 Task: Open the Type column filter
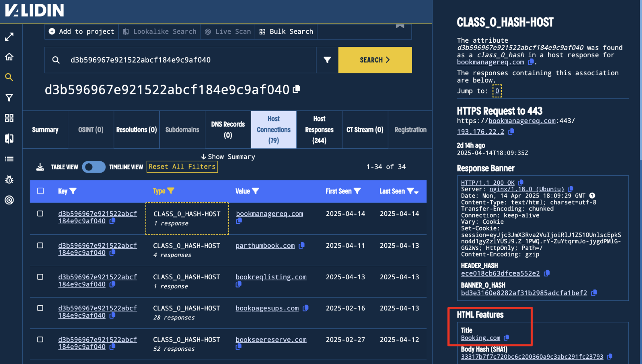(x=171, y=191)
